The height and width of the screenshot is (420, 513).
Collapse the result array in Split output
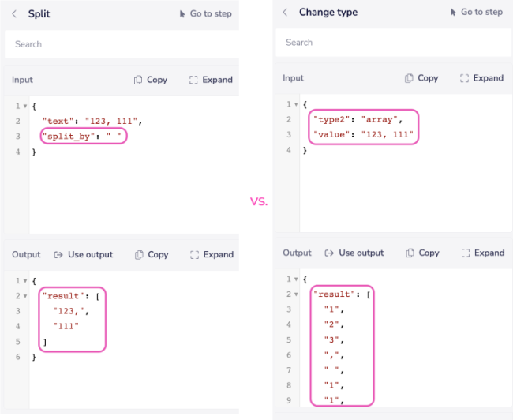click(25, 296)
